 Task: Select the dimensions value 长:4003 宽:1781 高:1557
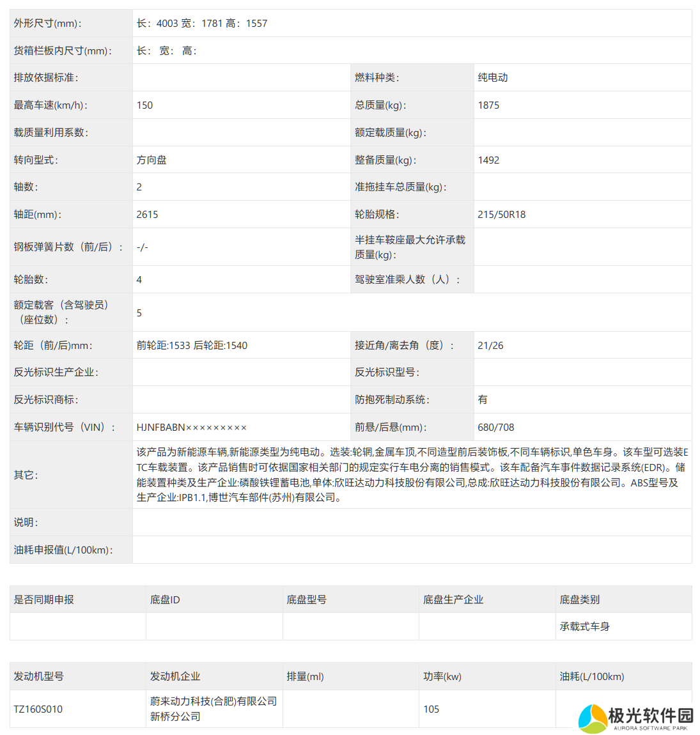pos(202,24)
